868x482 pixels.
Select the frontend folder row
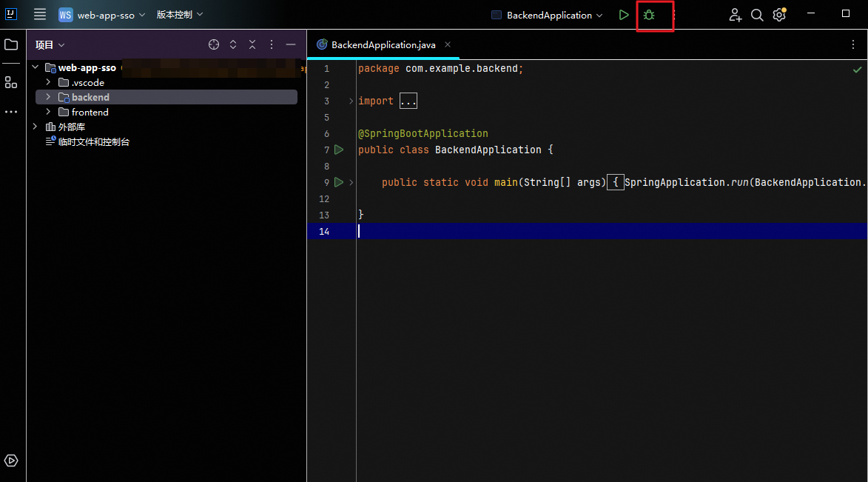[166, 112]
